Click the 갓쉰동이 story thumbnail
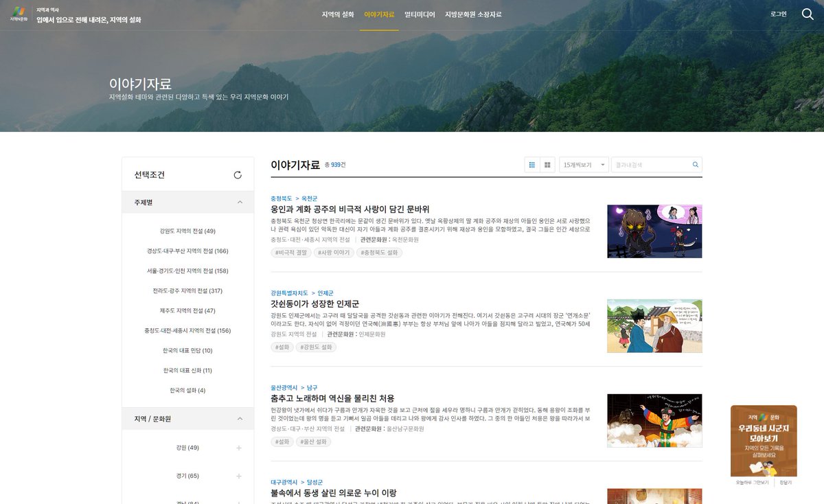The height and width of the screenshot is (504, 824). (x=654, y=326)
